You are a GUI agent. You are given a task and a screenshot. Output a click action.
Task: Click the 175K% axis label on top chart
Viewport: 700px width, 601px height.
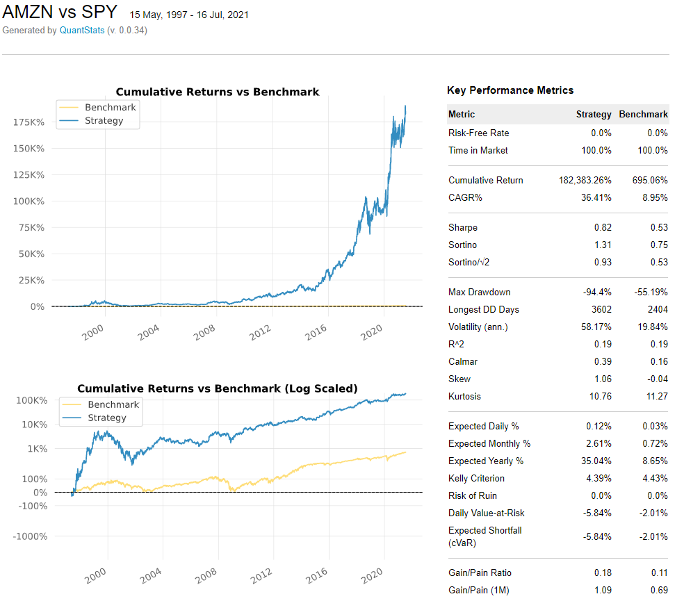tap(29, 122)
